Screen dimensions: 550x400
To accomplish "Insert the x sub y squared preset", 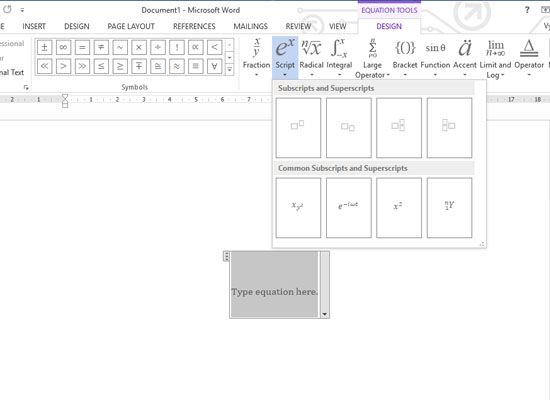I will coord(298,208).
